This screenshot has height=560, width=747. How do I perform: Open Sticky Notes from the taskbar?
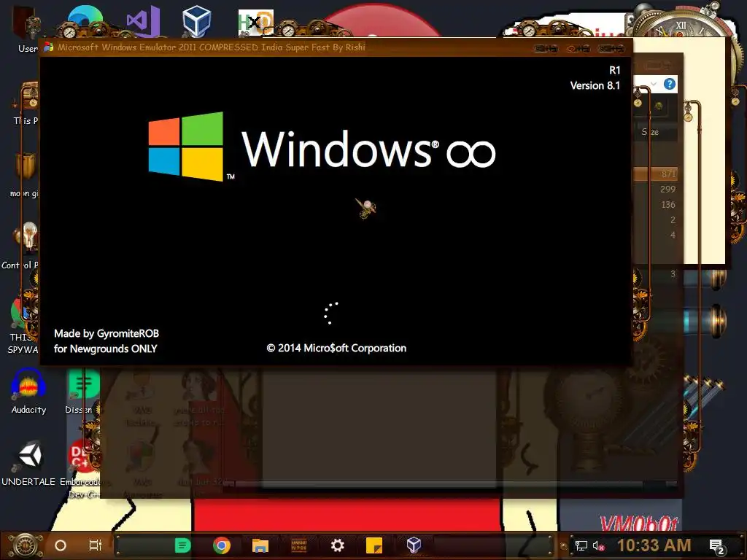click(374, 545)
